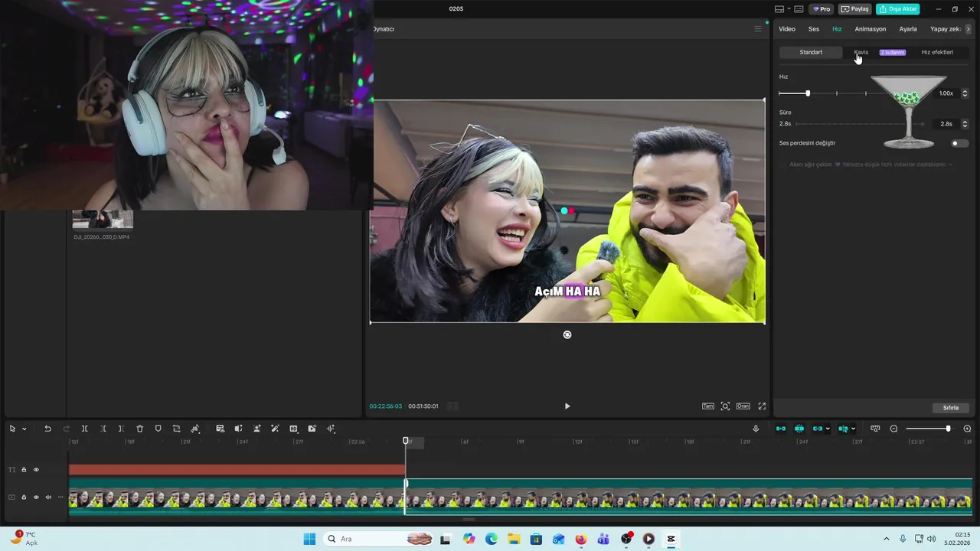Adjust the Hız speed value stepper
Screen dimensions: 980x551
(965, 93)
